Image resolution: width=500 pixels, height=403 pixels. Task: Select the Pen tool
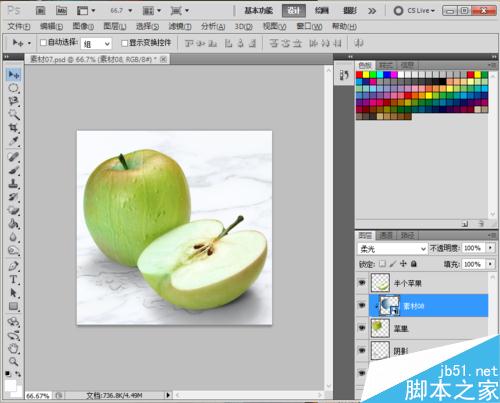[x=13, y=266]
